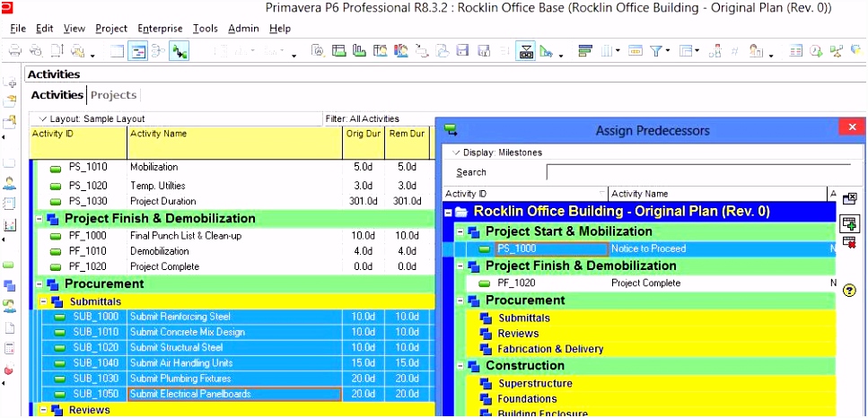
Task: Click the Group and Sort toolbar icon
Action: [x=687, y=51]
